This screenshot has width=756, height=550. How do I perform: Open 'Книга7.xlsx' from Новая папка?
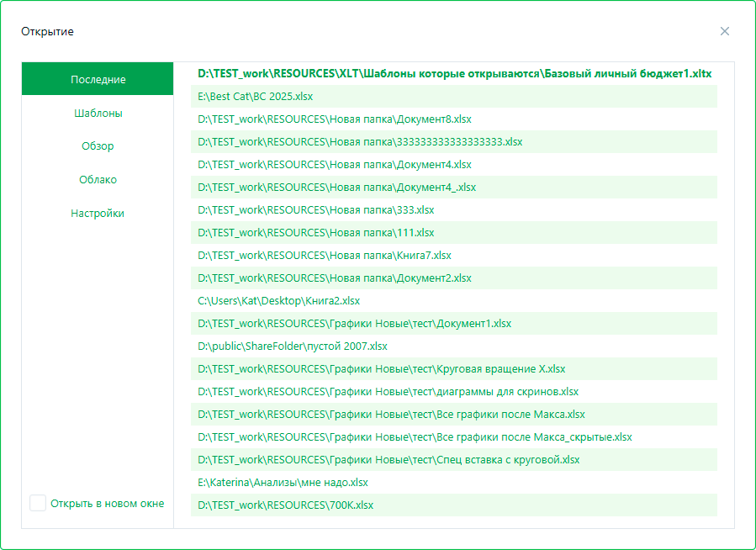pyautogui.click(x=325, y=256)
